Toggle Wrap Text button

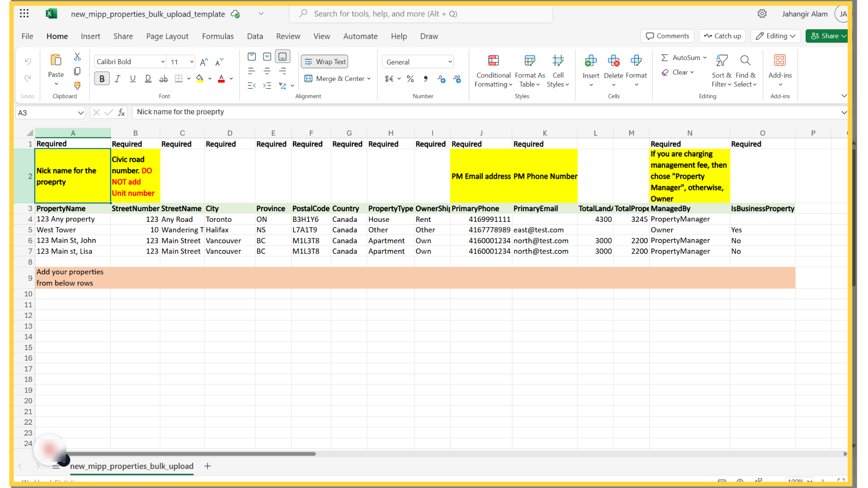pyautogui.click(x=325, y=62)
